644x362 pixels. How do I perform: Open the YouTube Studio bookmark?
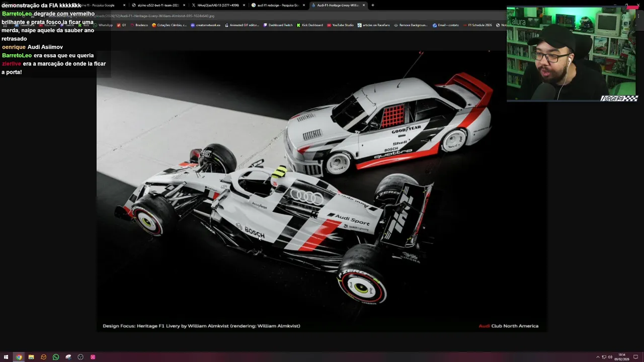point(340,25)
